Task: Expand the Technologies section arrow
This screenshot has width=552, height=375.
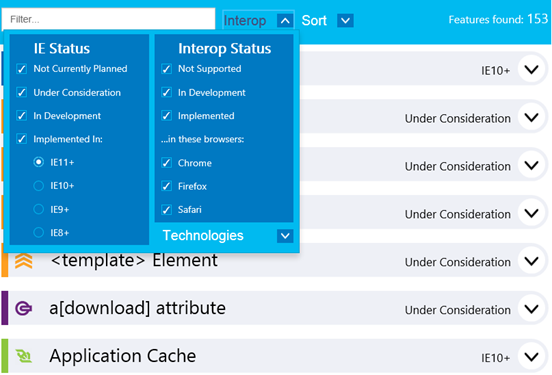Action: pyautogui.click(x=285, y=236)
